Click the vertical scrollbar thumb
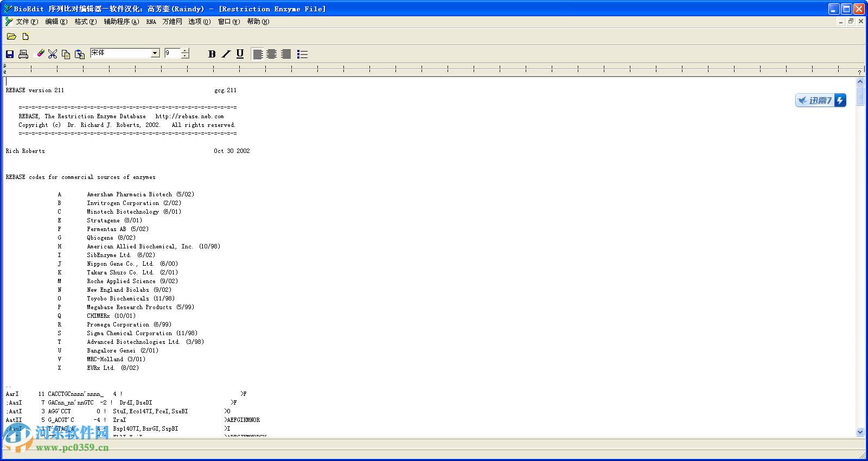This screenshot has width=868, height=461. coord(860,96)
